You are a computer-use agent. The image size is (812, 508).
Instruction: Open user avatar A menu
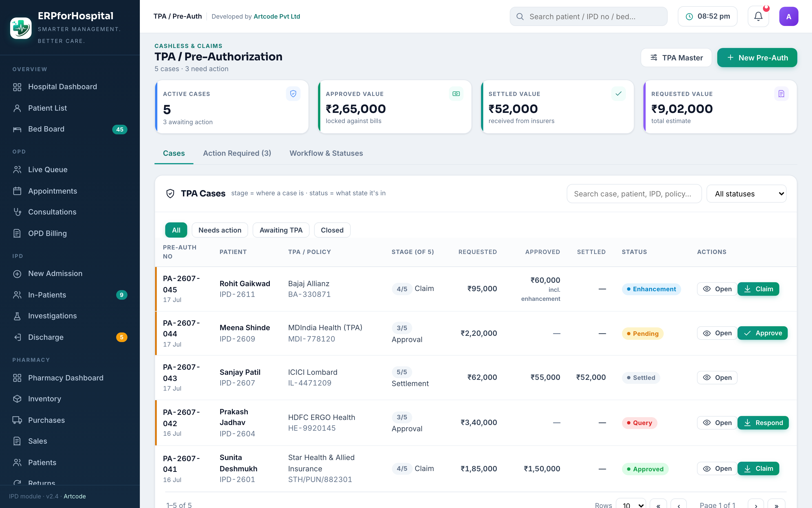pyautogui.click(x=789, y=16)
